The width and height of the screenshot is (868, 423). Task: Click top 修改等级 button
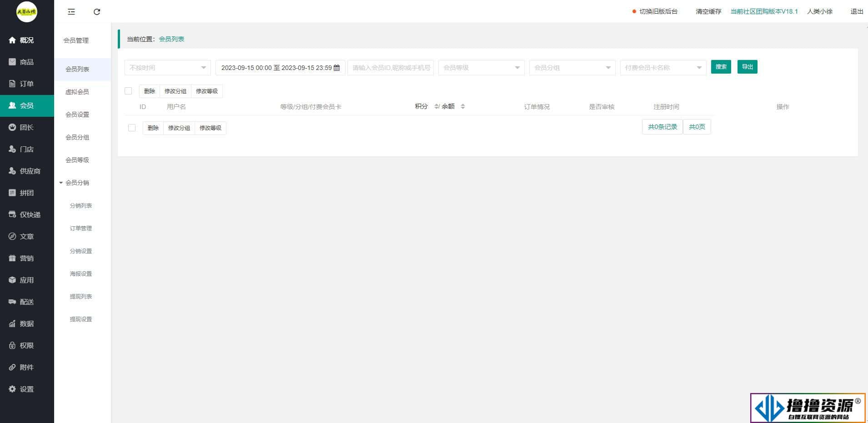[207, 91]
